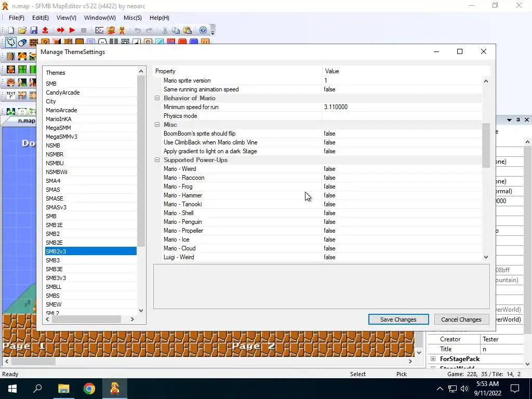The height and width of the screenshot is (399, 532).
Task: Select the TEXT object tool
Action: (x=11, y=95)
